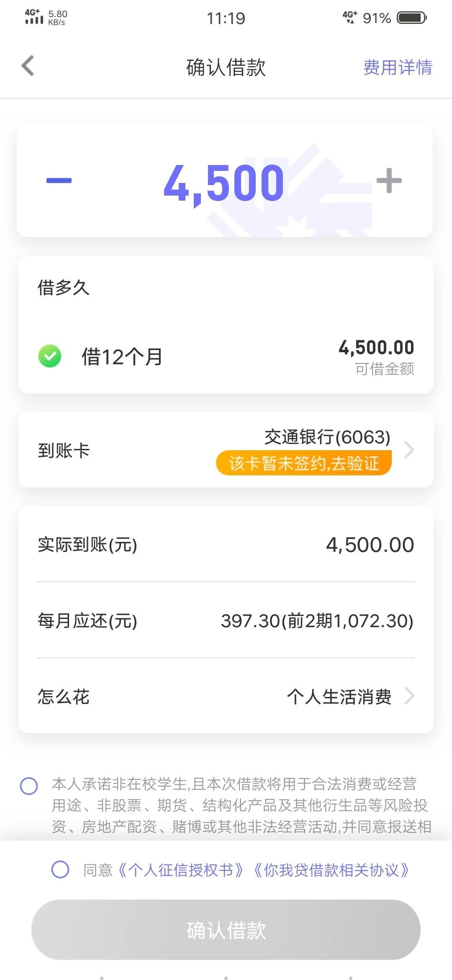
Task: Check the non-student commitment checkbox
Action: (29, 786)
